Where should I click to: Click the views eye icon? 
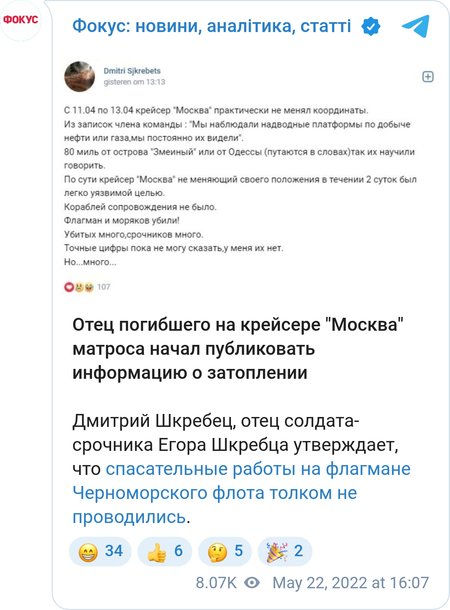252,582
